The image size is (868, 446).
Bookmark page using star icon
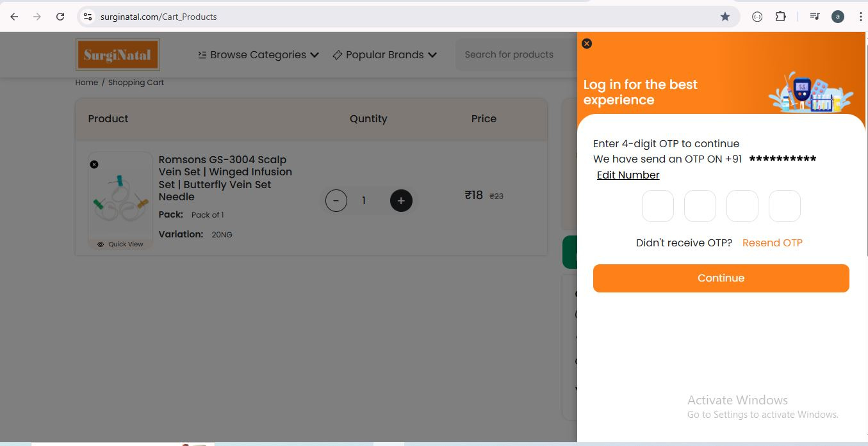click(x=725, y=17)
